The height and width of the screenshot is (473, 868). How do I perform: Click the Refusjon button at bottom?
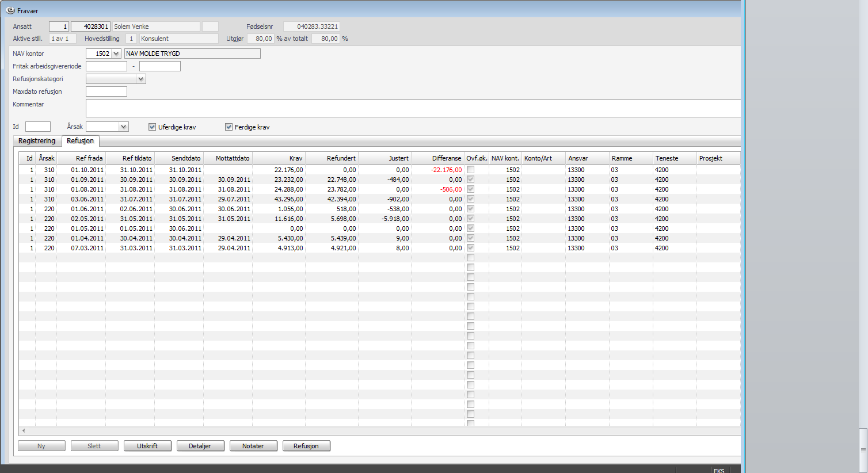click(306, 446)
